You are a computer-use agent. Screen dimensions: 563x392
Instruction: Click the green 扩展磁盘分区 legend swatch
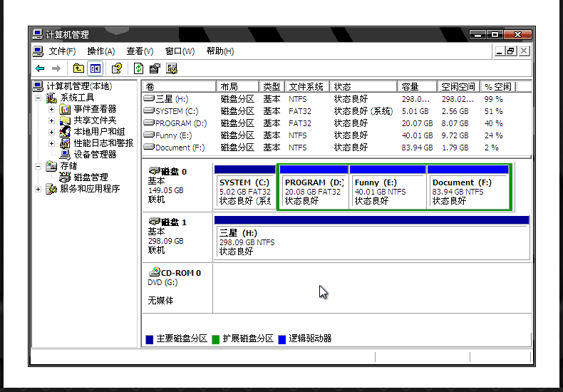click(215, 339)
